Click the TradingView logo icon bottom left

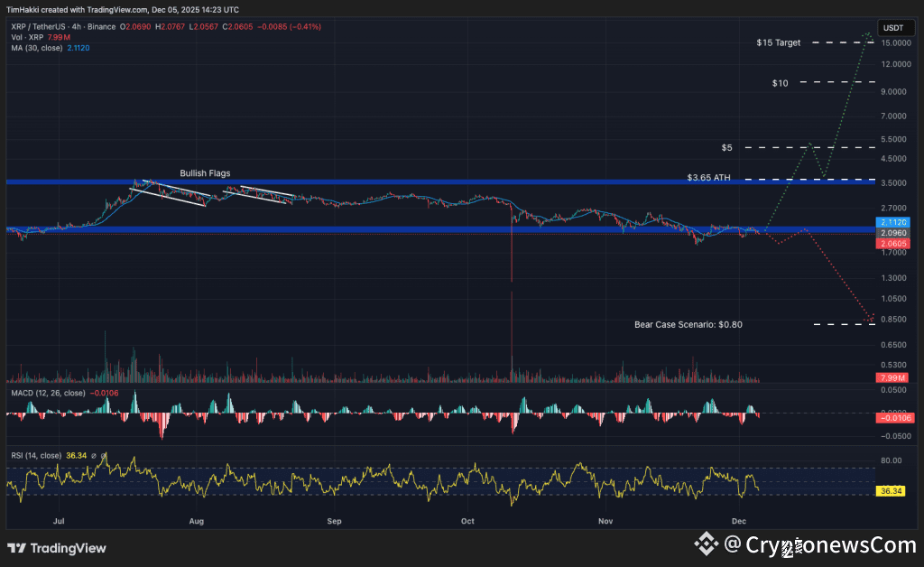coord(16,548)
